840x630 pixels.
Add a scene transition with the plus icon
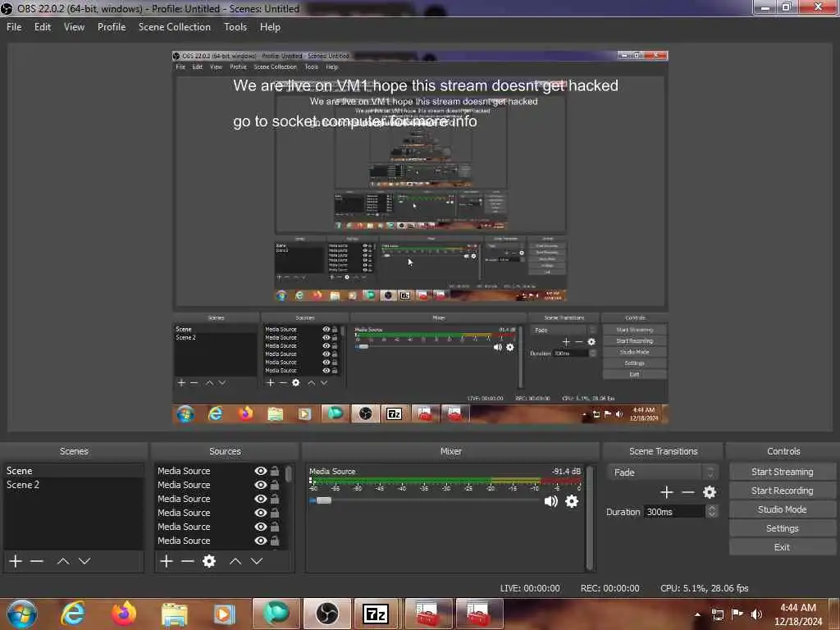[666, 492]
